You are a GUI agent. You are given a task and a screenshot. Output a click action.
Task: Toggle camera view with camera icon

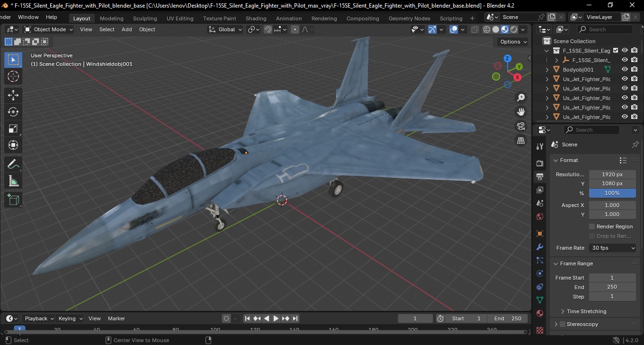point(521,126)
